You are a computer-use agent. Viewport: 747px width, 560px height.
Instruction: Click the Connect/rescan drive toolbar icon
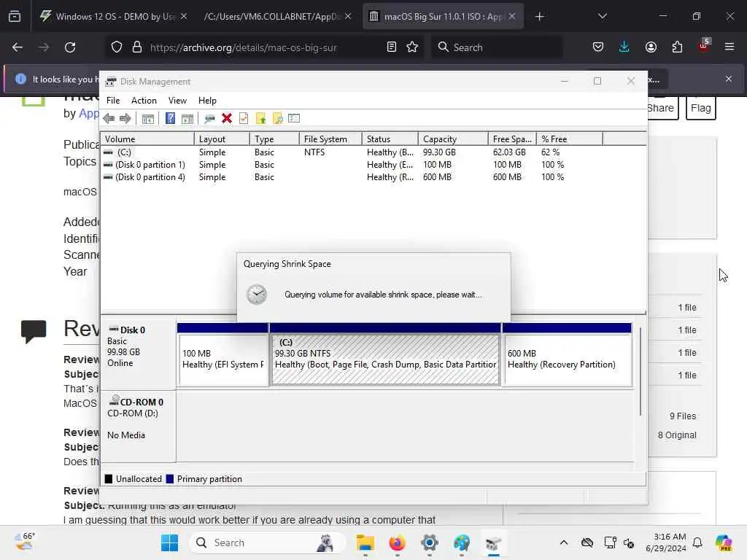click(x=209, y=119)
